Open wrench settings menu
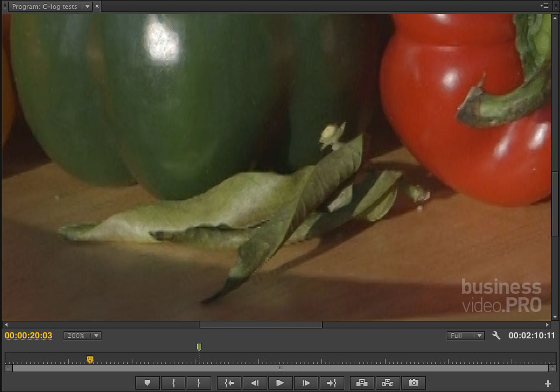Viewport: 560px width, 392px height. tap(496, 335)
